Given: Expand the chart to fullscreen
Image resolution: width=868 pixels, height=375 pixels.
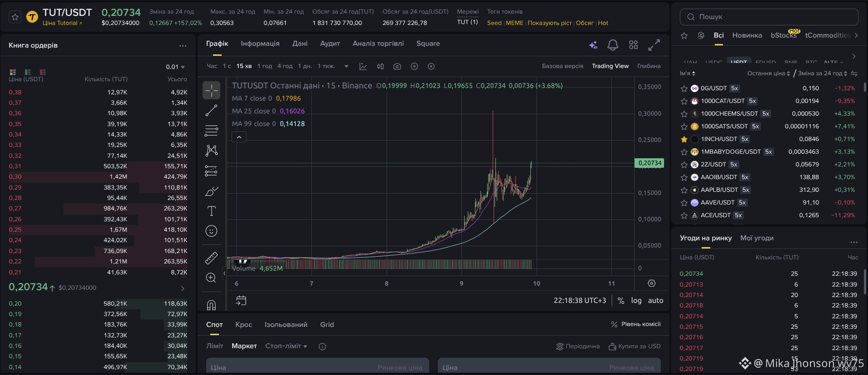Looking at the screenshot, I should coord(654,44).
